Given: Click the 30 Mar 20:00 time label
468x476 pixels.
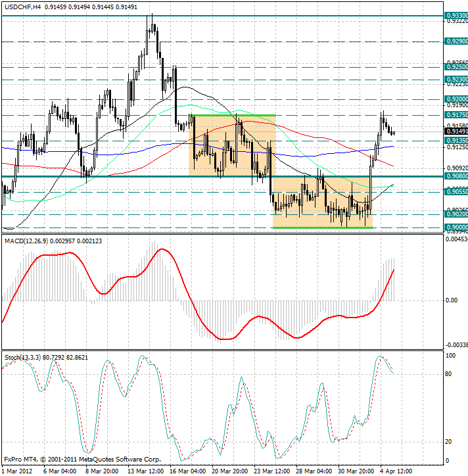Looking at the screenshot, I should point(356,471).
